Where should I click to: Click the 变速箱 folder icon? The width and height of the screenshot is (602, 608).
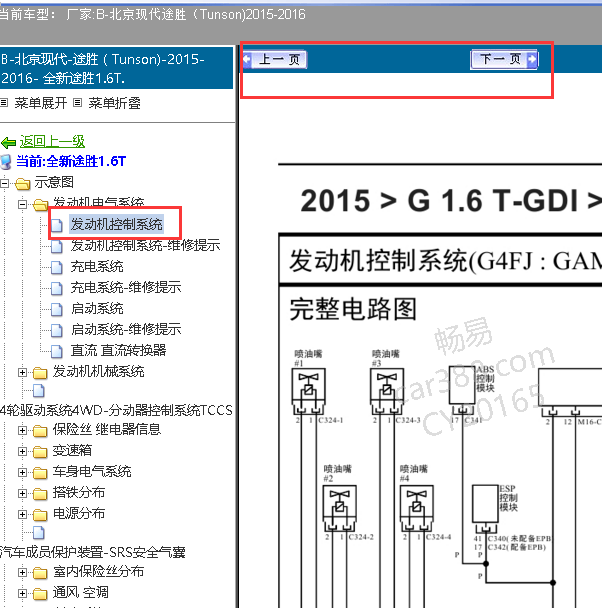point(40,452)
